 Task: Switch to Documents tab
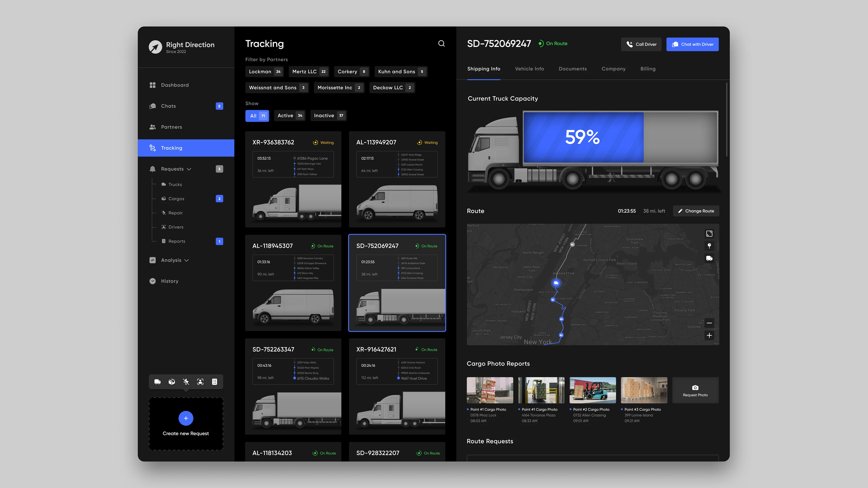(573, 69)
